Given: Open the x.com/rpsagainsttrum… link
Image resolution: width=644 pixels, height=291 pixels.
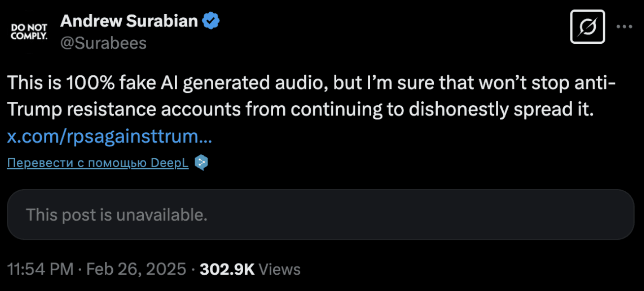Looking at the screenshot, I should pyautogui.click(x=109, y=136).
